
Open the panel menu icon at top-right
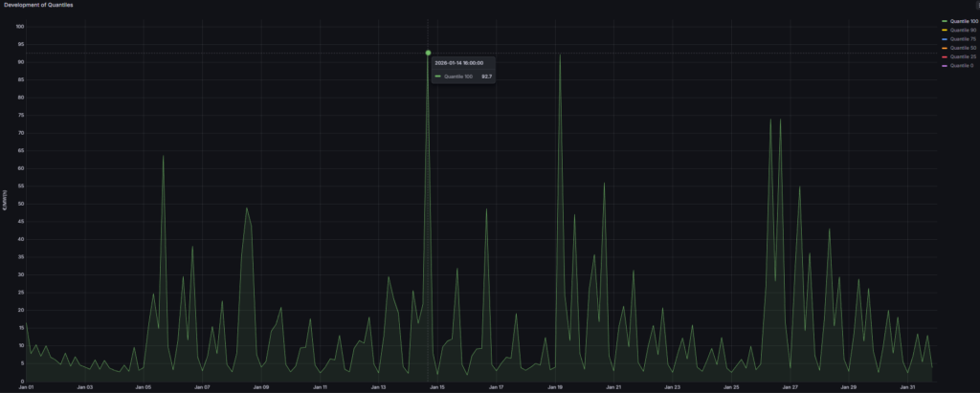click(976, 5)
